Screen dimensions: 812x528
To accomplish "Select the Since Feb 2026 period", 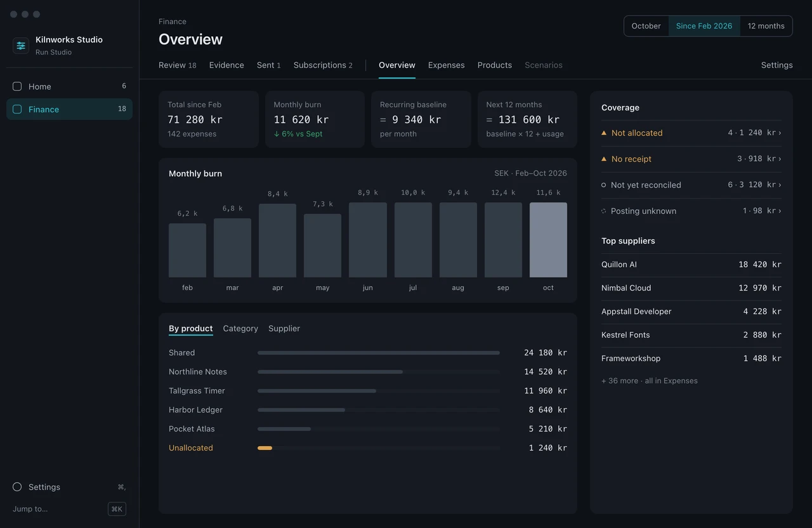I will pos(704,26).
